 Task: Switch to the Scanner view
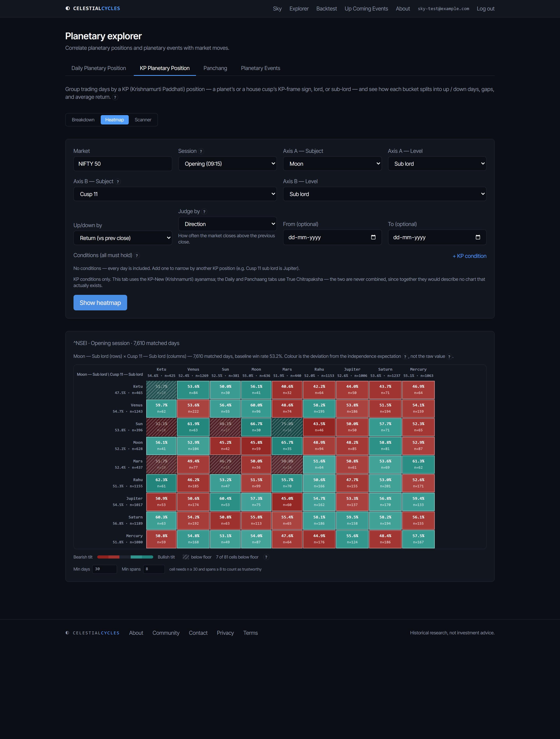(x=143, y=120)
